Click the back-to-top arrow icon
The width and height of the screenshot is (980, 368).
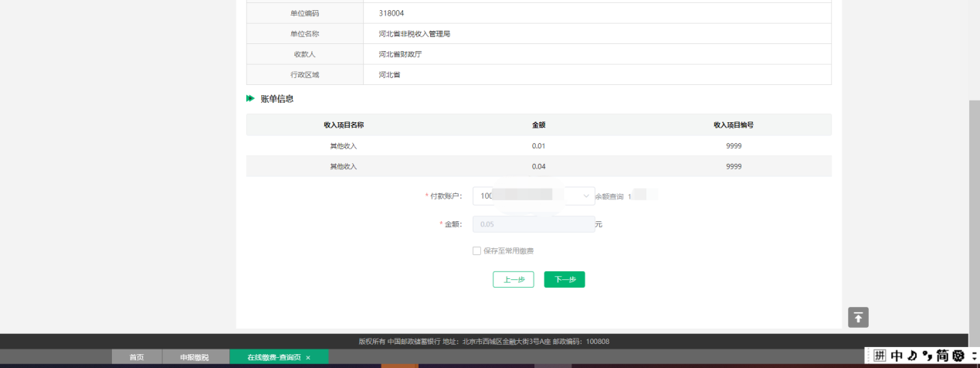(x=859, y=317)
